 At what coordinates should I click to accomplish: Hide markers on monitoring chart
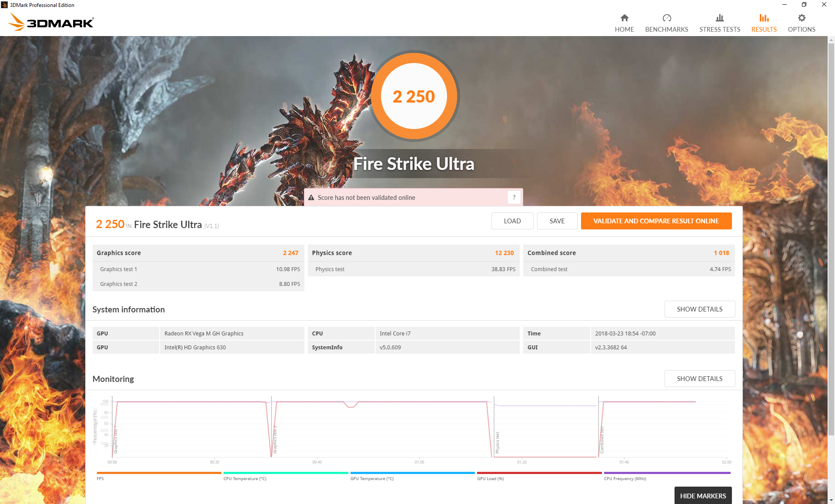click(x=702, y=496)
